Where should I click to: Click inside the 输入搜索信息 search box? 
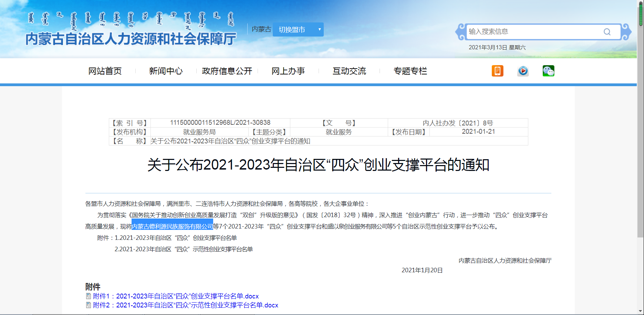click(534, 31)
